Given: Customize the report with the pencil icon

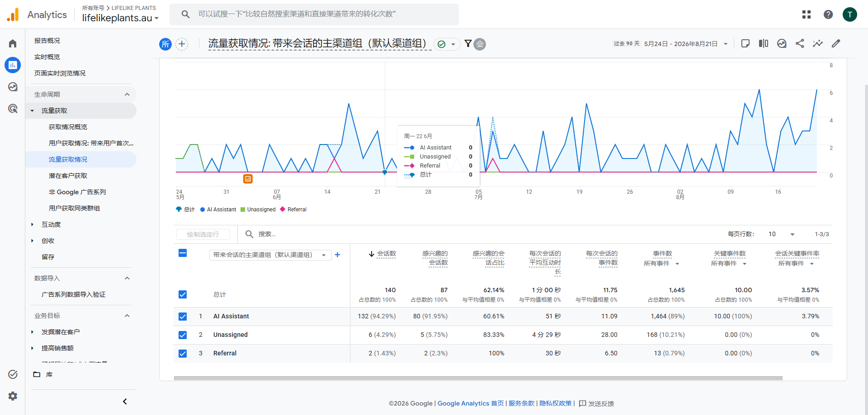Looking at the screenshot, I should click(x=836, y=43).
